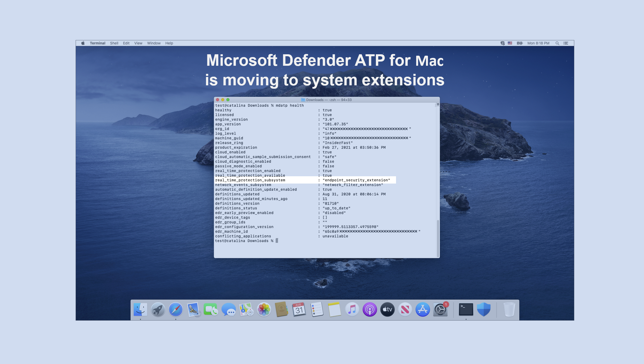
Task: Click Defender shield in menu bar
Action: pos(502,43)
